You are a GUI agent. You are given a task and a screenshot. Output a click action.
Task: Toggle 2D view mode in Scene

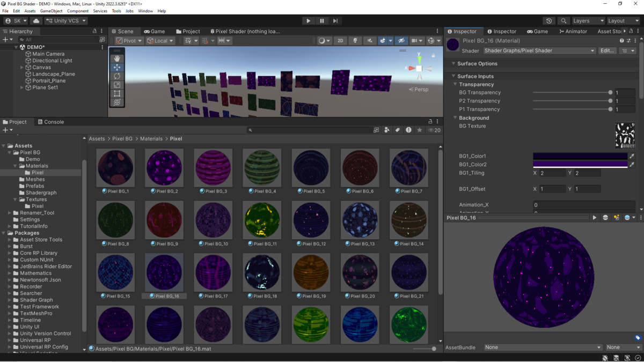click(340, 41)
